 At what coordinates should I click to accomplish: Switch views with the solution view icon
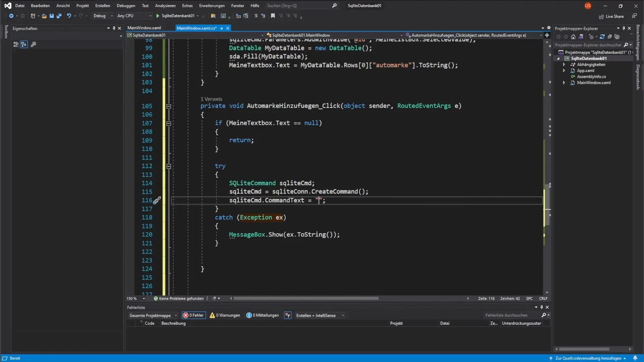pyautogui.click(x=581, y=37)
